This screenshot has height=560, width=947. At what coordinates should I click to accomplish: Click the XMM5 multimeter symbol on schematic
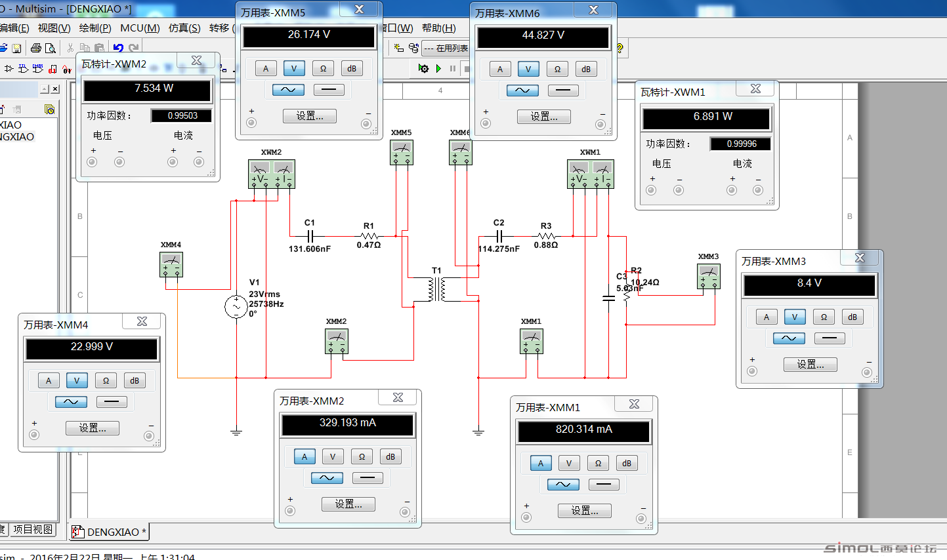pyautogui.click(x=402, y=152)
